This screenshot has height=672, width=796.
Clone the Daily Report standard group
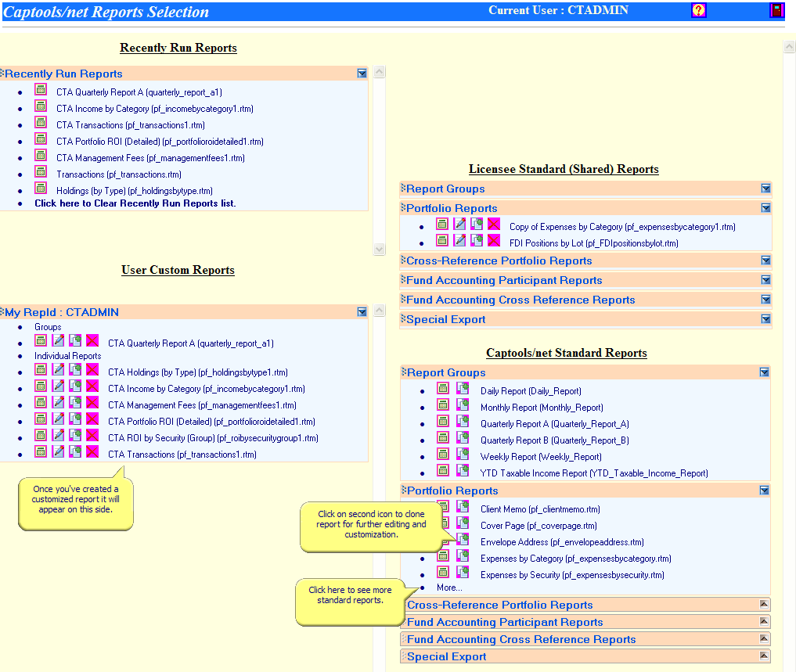463,389
